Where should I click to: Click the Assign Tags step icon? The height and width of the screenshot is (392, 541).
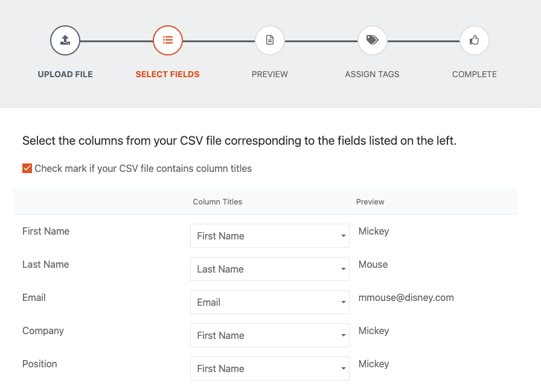pyautogui.click(x=372, y=40)
